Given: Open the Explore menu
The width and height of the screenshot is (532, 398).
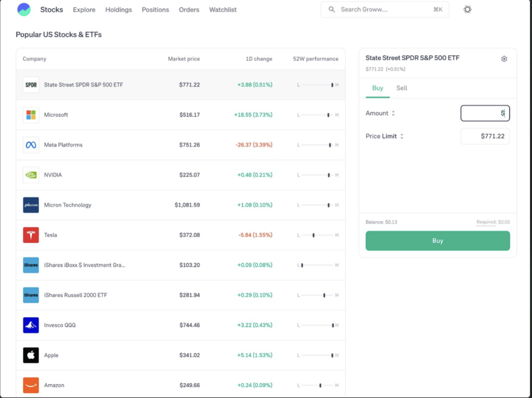Looking at the screenshot, I should 84,10.
